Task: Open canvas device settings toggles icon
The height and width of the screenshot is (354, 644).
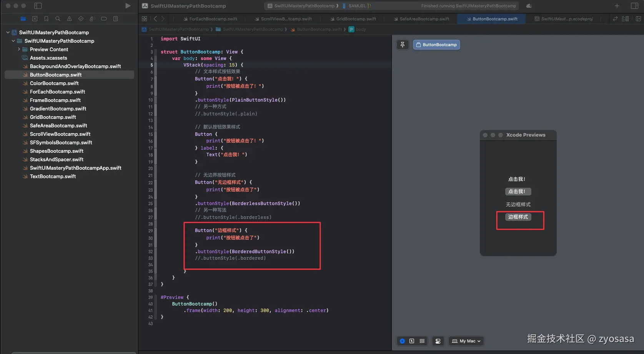Action: click(x=438, y=341)
